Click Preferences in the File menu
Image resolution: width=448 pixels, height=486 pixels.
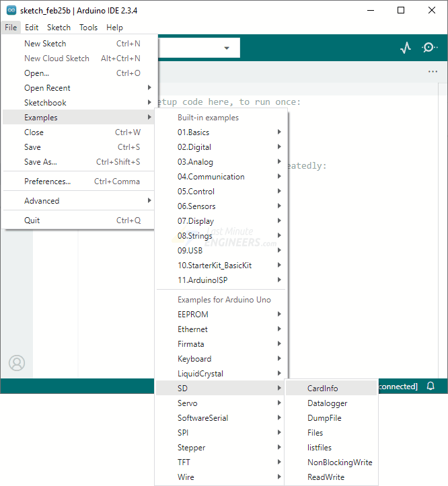47,181
